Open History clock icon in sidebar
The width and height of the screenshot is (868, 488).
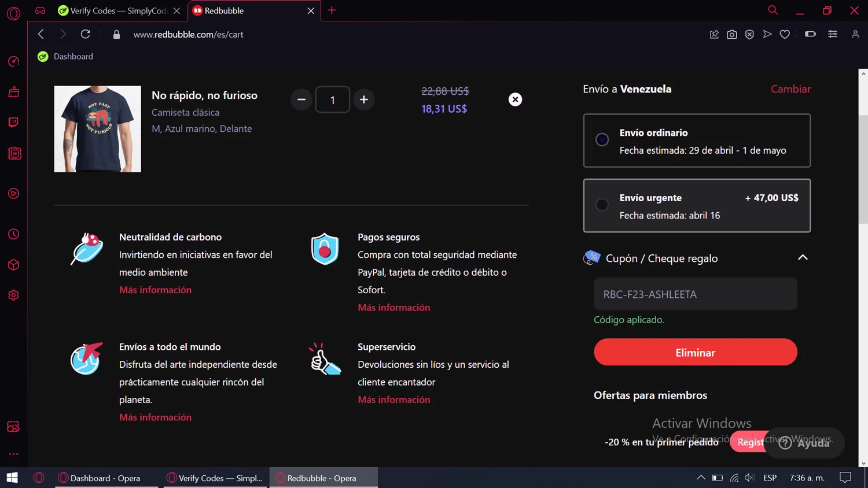tap(13, 234)
